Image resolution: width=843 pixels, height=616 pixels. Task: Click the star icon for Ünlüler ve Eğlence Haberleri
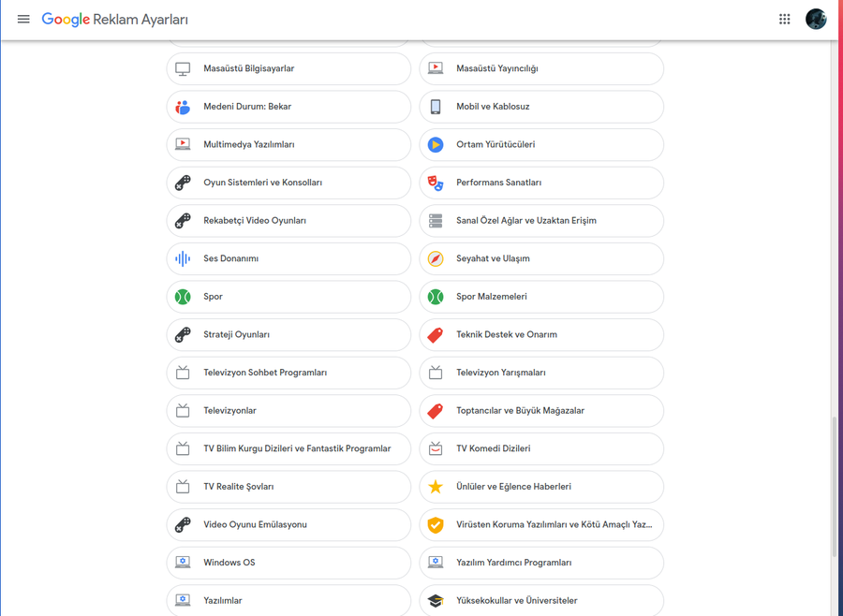click(x=436, y=487)
